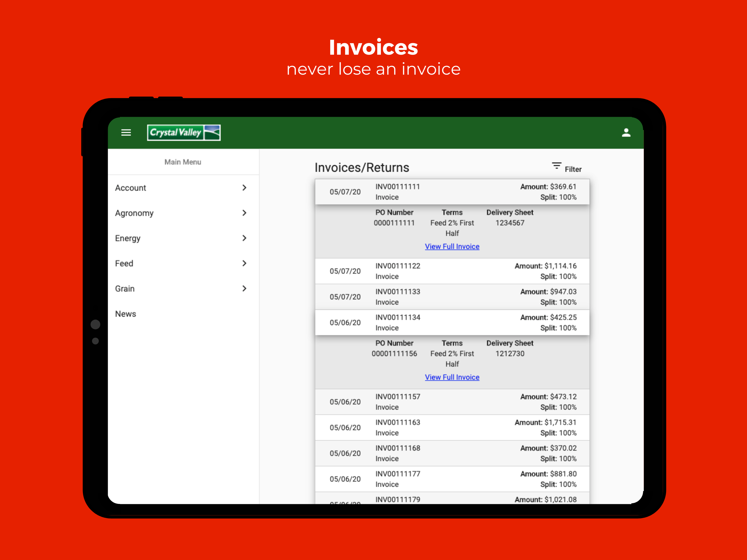The width and height of the screenshot is (747, 560).
Task: Click Amount $1,114.16 value
Action: (x=545, y=266)
